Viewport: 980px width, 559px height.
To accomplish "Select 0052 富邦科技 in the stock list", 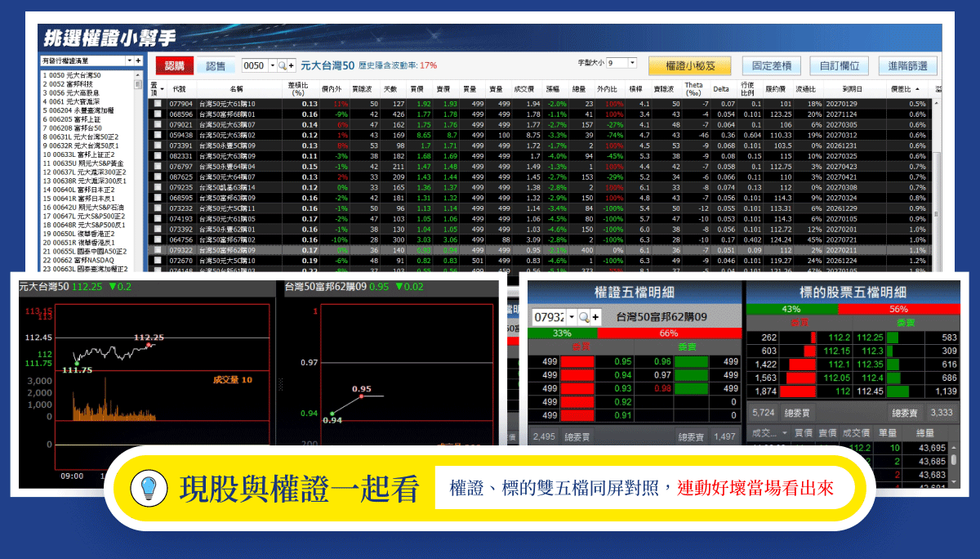I will pos(69,83).
